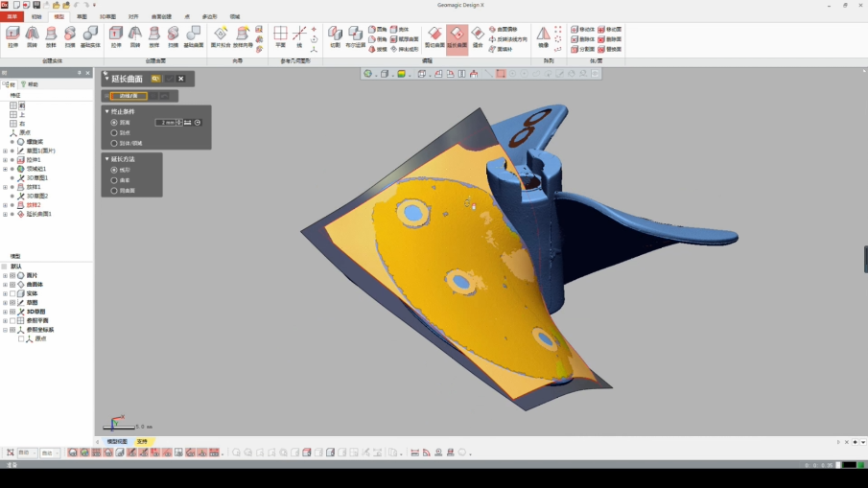Collapse the 终止条件 section
868x488 pixels.
(x=107, y=111)
